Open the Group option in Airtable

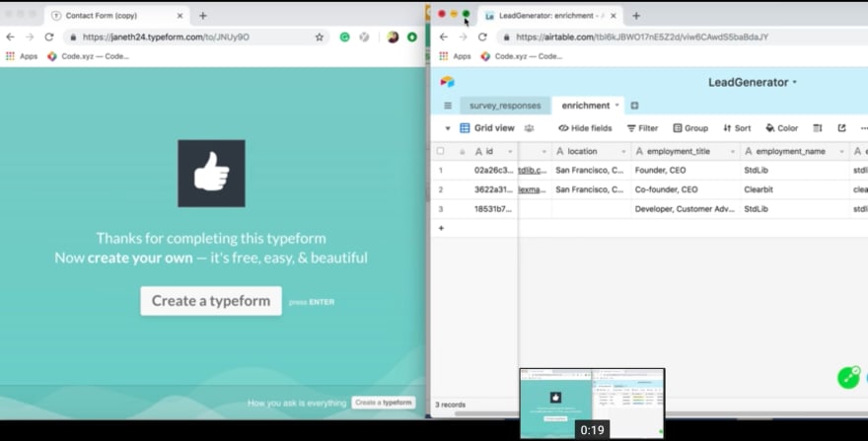coord(690,128)
